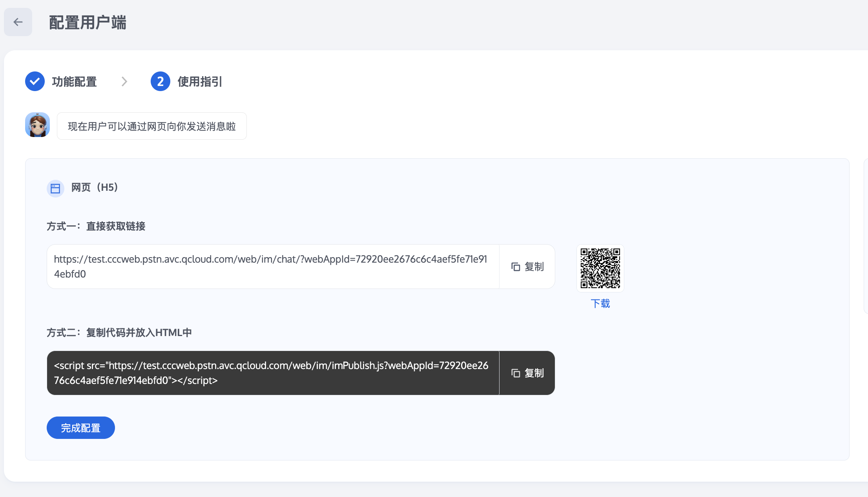Click the copy icon beside the chat link
The height and width of the screenshot is (497, 868).
pos(516,267)
